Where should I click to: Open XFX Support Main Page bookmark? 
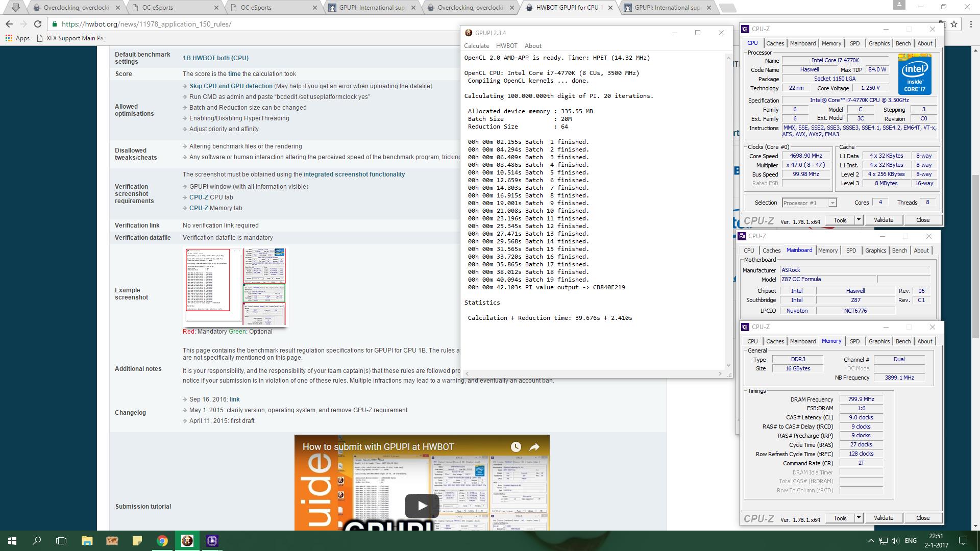[x=71, y=38]
